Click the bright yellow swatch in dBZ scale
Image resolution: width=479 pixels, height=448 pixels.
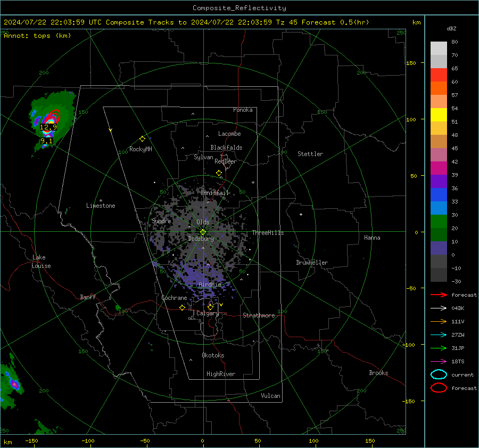[439, 115]
